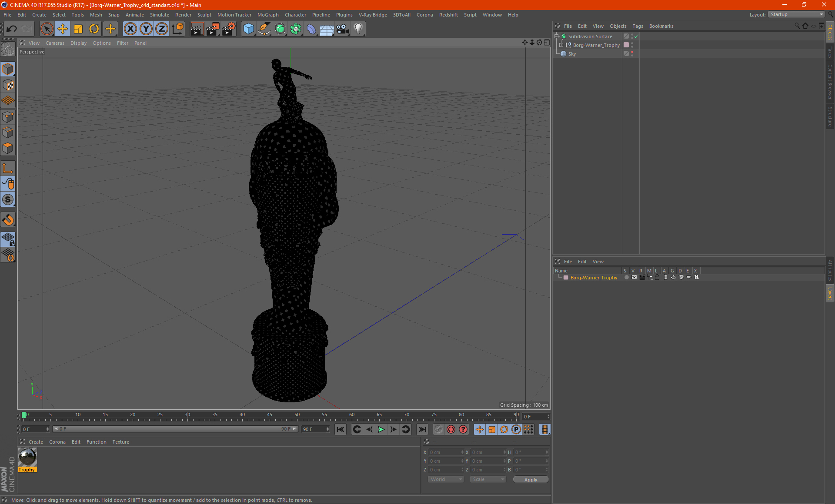Add Subdivision Surface generator icon
The width and height of the screenshot is (835, 504).
pos(280,29)
